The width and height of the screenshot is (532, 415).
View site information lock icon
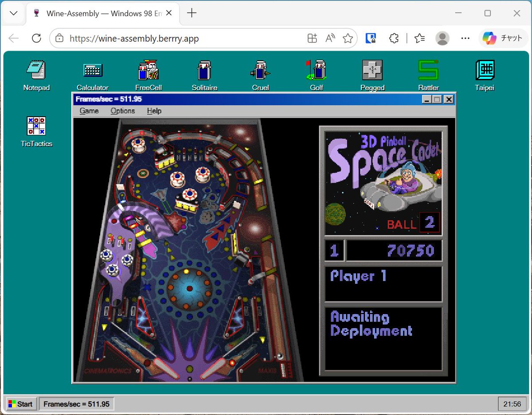click(59, 39)
